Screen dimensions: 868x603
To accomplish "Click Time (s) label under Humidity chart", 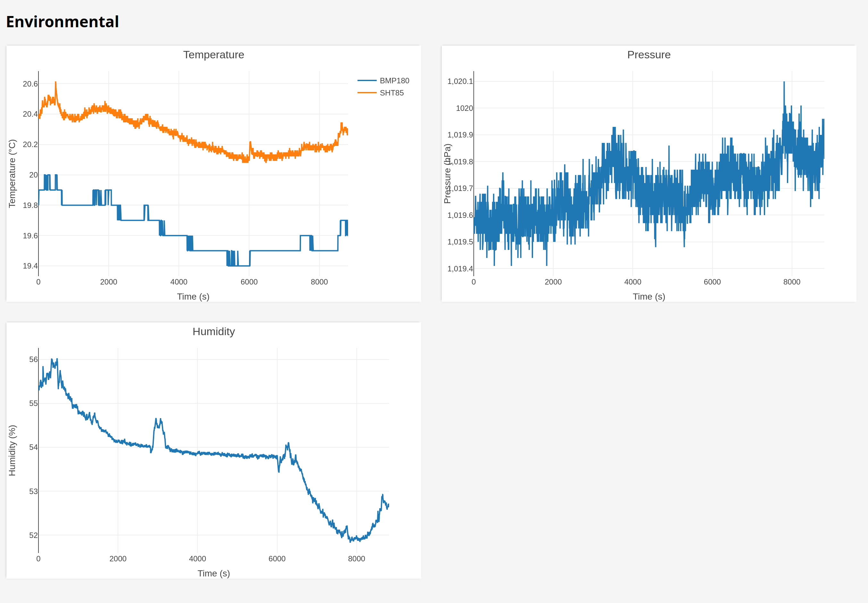I will point(213,573).
